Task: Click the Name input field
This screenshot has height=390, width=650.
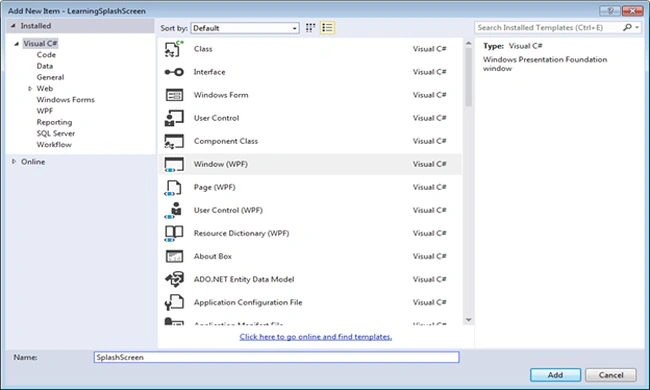Action: coord(276,357)
